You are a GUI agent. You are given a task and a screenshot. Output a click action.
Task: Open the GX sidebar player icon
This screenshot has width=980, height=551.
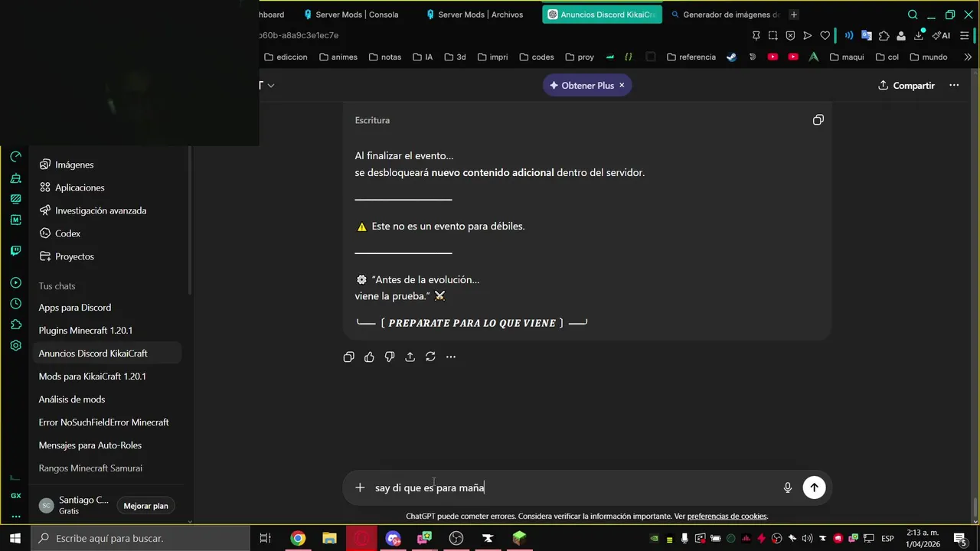click(15, 283)
